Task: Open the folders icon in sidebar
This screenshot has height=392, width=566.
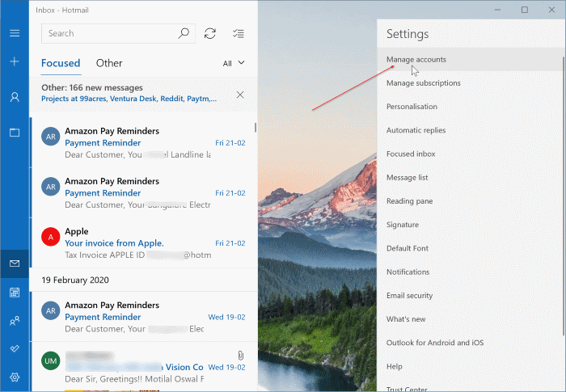Action: point(15,133)
